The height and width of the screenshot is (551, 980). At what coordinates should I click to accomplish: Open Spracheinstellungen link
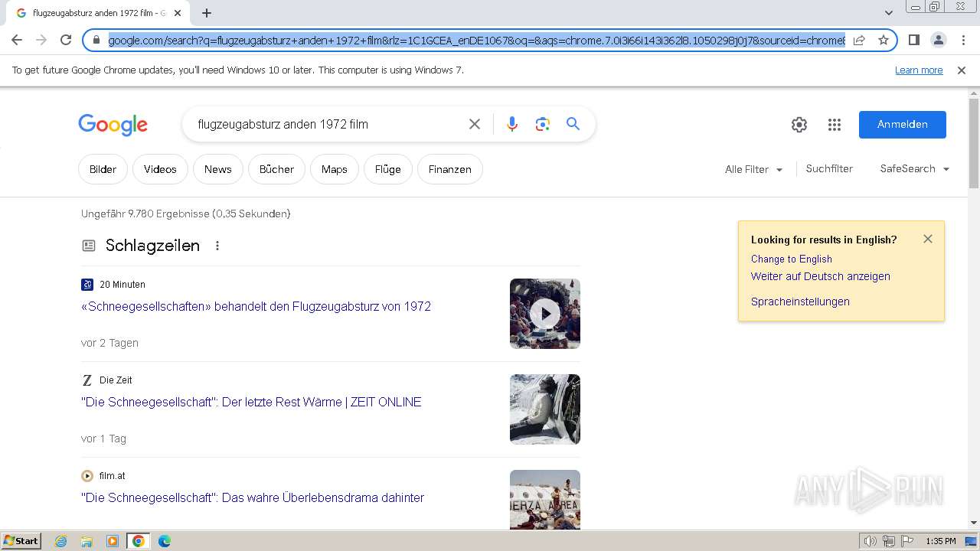800,302
